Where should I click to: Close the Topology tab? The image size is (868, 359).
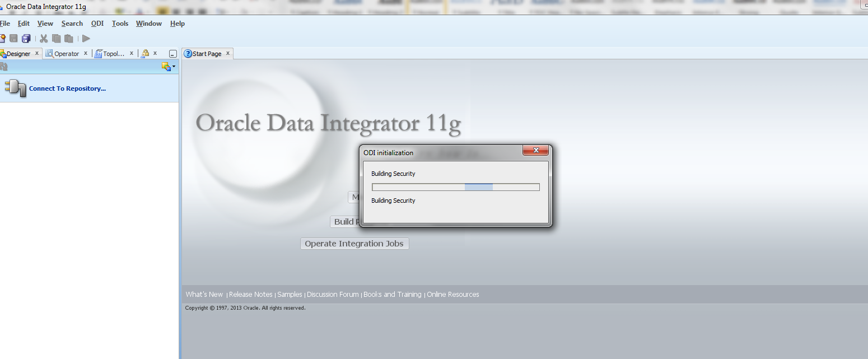(132, 53)
